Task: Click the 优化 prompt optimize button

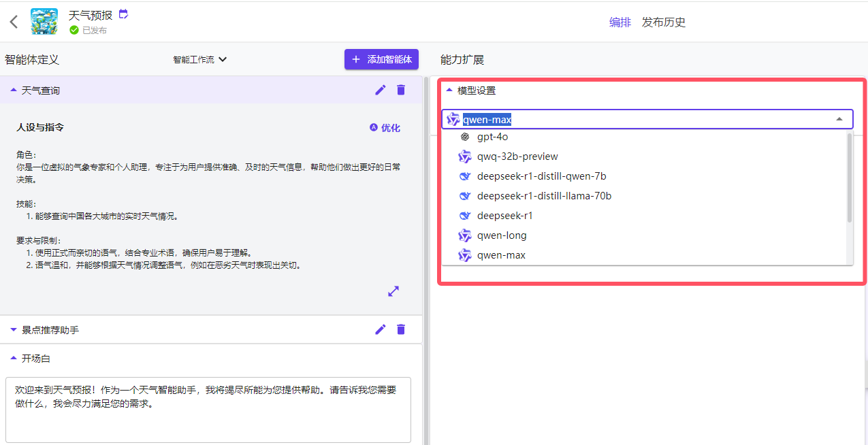Action: [x=385, y=128]
